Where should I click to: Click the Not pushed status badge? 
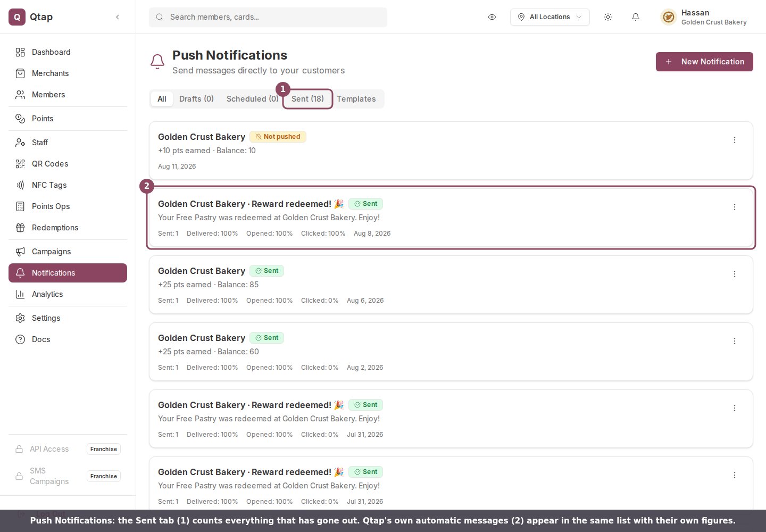[x=278, y=137]
